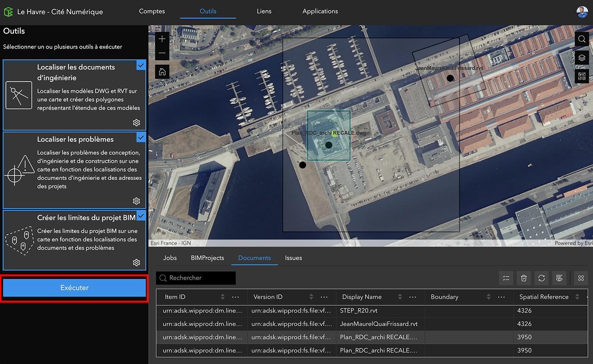Image resolution: width=593 pixels, height=364 pixels.
Task: Zoom in on the map
Action: [162, 39]
